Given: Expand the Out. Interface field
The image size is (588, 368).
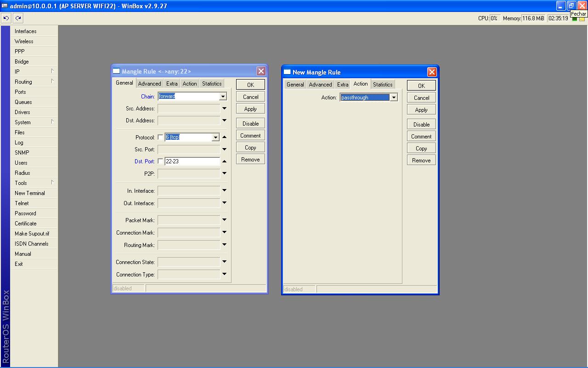Looking at the screenshot, I should 224,203.
